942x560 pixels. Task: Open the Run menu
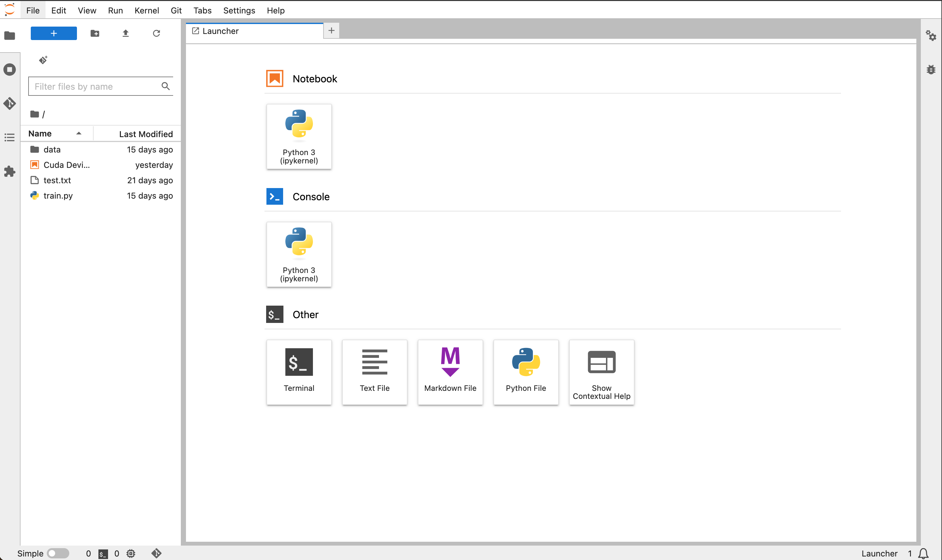(x=115, y=11)
